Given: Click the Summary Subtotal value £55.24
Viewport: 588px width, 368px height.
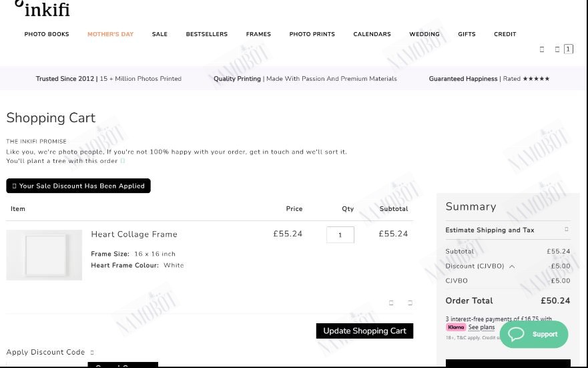Looking at the screenshot, I should point(559,251).
